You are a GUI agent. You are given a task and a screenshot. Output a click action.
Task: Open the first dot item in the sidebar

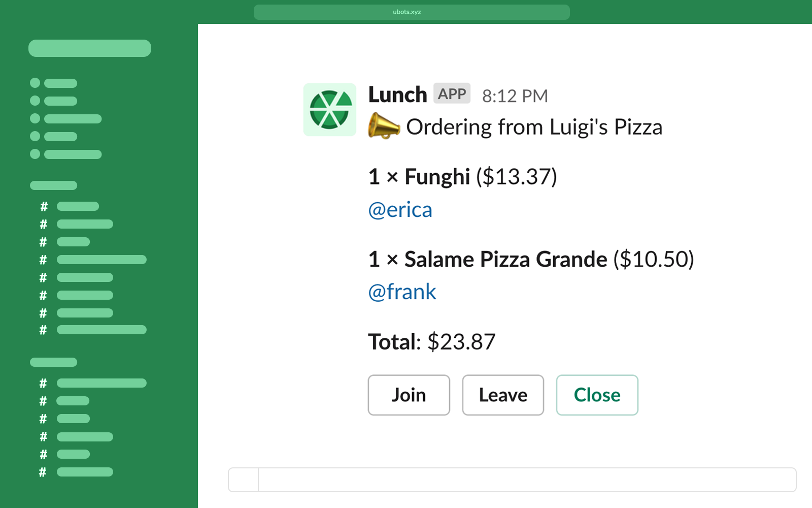[60, 83]
